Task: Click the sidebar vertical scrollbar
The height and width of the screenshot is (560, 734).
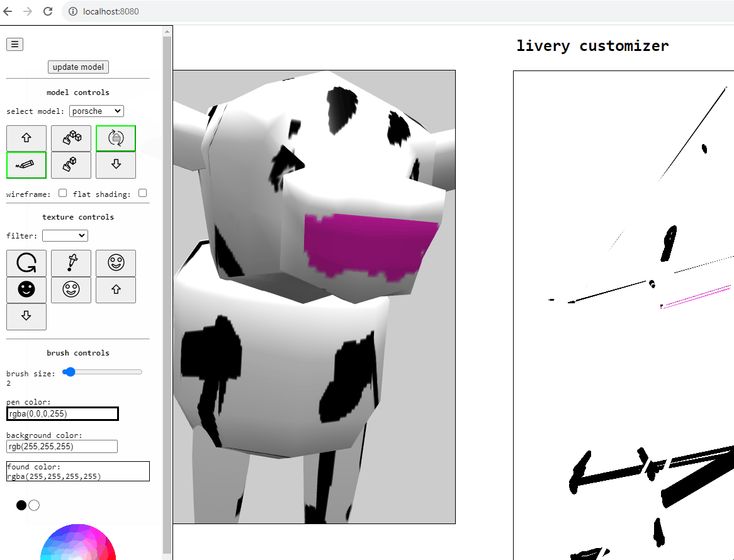Action: [x=167, y=294]
